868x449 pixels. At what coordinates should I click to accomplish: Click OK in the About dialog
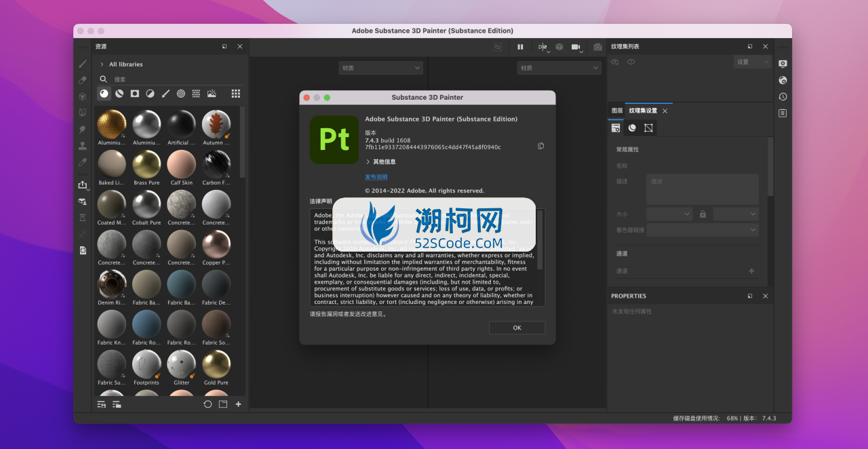point(517,328)
